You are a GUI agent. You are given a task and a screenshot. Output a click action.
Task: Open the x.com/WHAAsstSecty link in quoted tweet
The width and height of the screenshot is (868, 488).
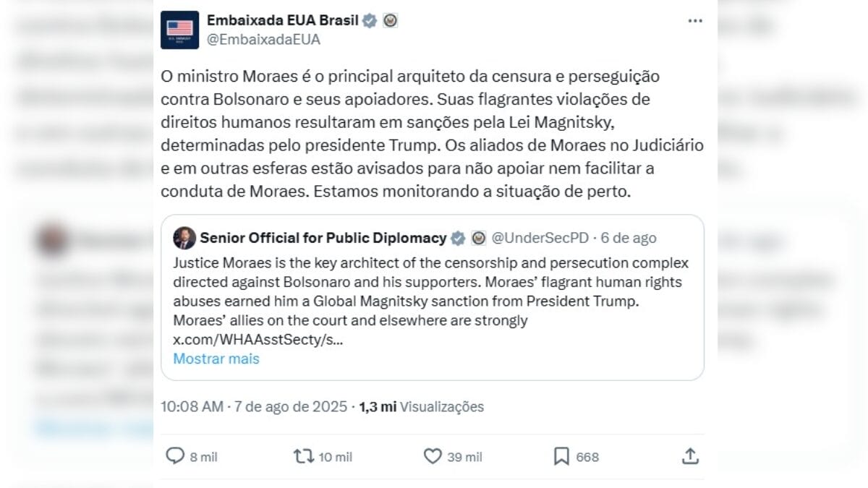[x=258, y=340]
